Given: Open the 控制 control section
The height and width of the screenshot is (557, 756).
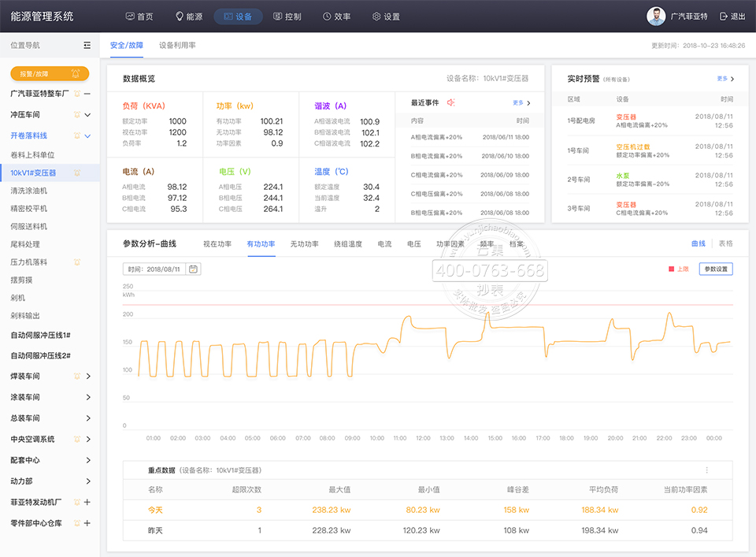Looking at the screenshot, I should pos(287,17).
